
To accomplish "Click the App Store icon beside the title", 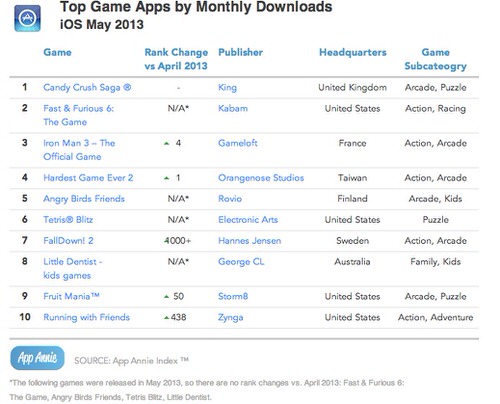I will coord(27,18).
